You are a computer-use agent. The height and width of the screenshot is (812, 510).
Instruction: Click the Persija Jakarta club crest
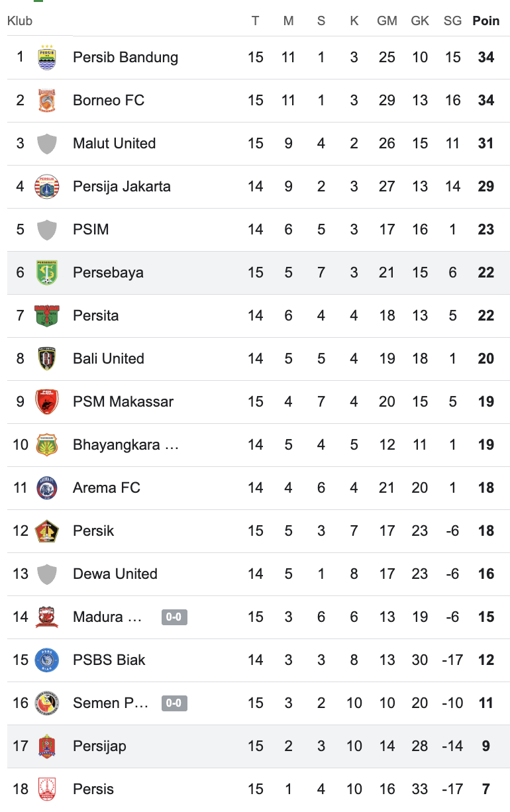click(47, 187)
